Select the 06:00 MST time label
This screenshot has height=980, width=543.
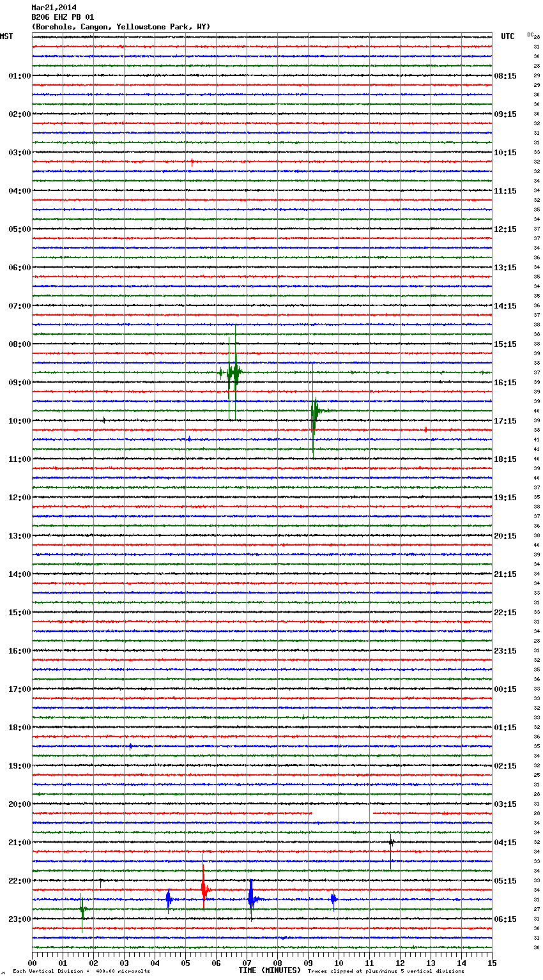pyautogui.click(x=20, y=268)
